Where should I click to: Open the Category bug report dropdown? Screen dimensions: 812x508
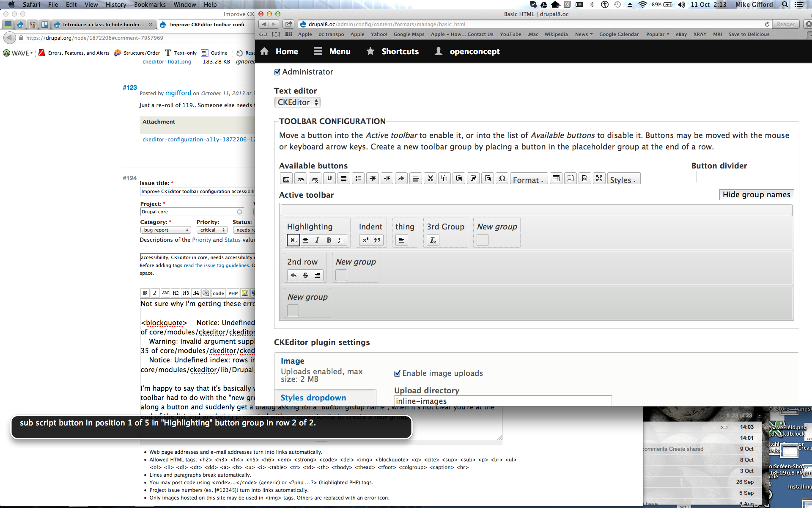tap(165, 230)
